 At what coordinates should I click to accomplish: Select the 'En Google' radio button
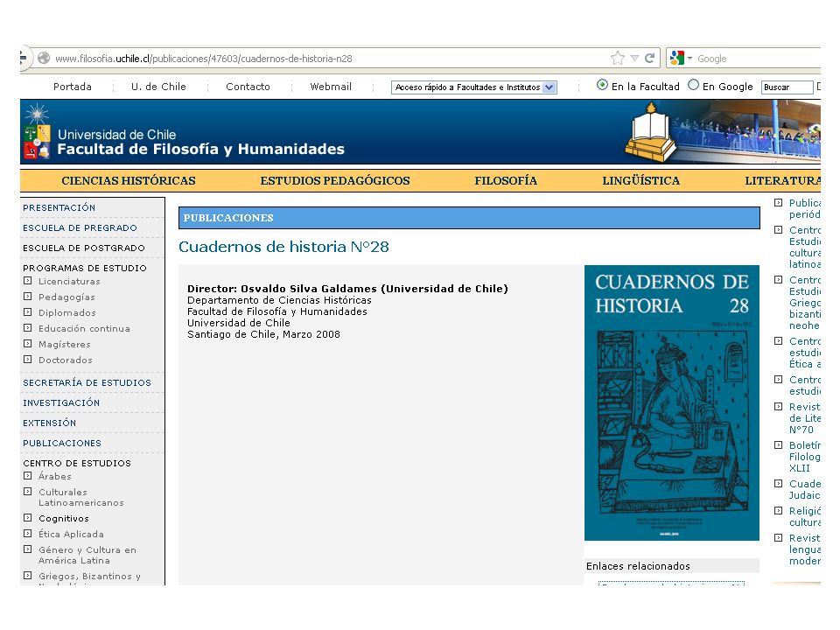(x=693, y=85)
